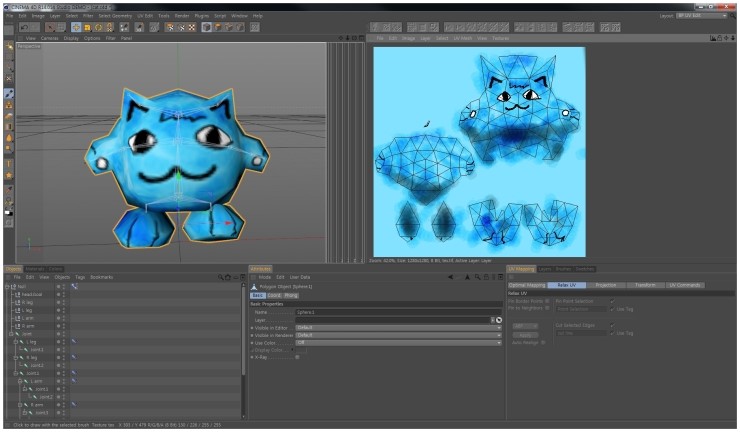Viewport: 740px width, 432px height.
Task: Click the highlighted cube render icon
Action: (x=206, y=27)
